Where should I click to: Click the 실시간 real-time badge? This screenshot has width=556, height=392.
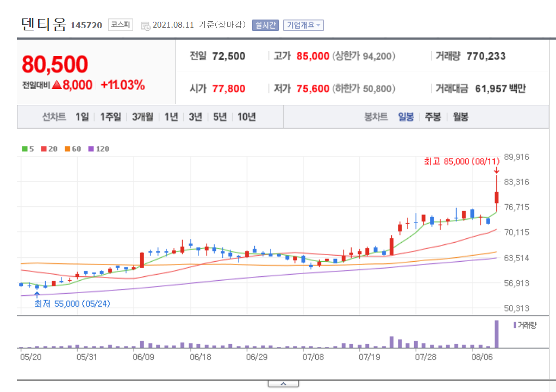coord(265,25)
